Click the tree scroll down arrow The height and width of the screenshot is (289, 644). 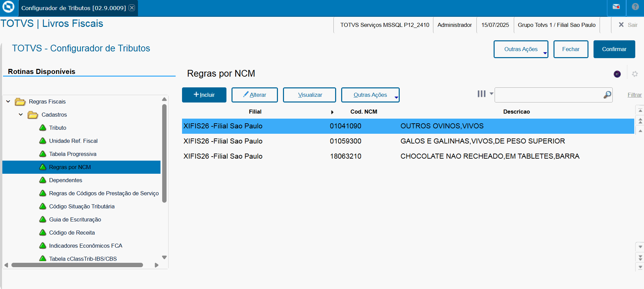pos(165,257)
